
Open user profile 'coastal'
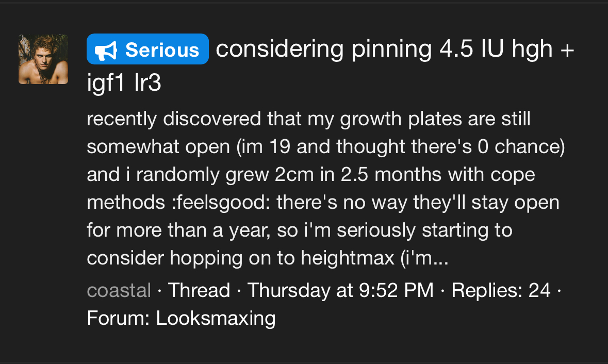(119, 290)
